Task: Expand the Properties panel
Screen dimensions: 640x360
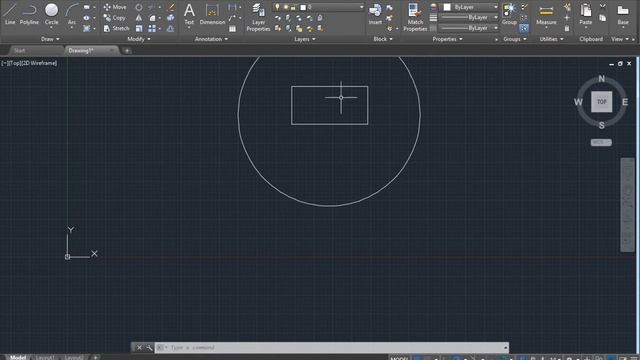Action: (448, 39)
